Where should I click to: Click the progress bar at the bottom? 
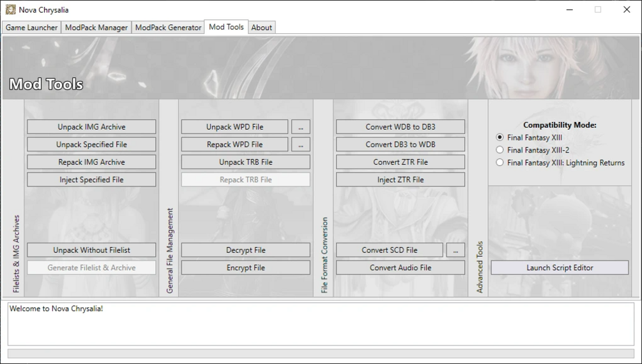[x=321, y=353]
